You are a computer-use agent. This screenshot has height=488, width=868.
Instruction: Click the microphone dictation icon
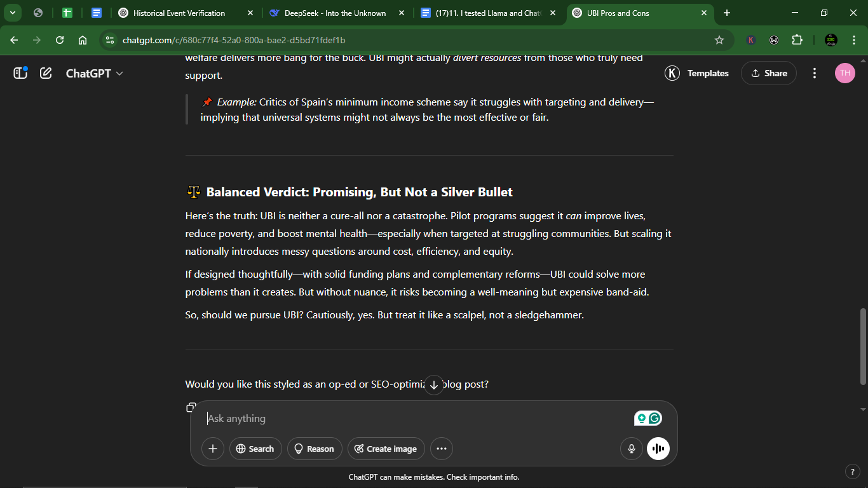tap(632, 449)
